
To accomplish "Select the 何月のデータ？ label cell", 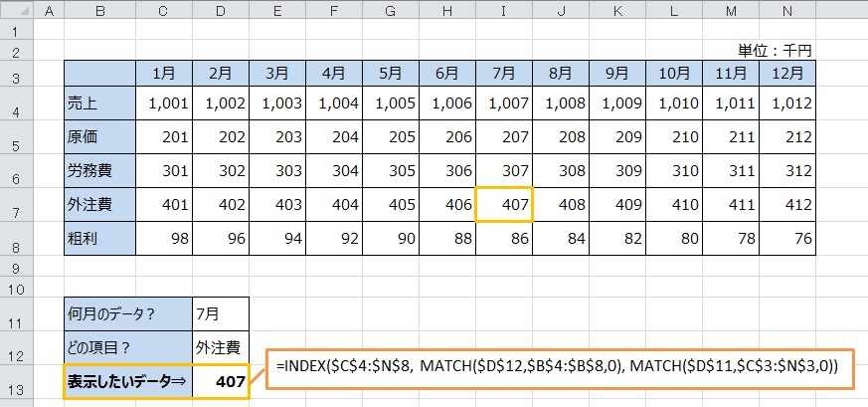I will coord(128,313).
